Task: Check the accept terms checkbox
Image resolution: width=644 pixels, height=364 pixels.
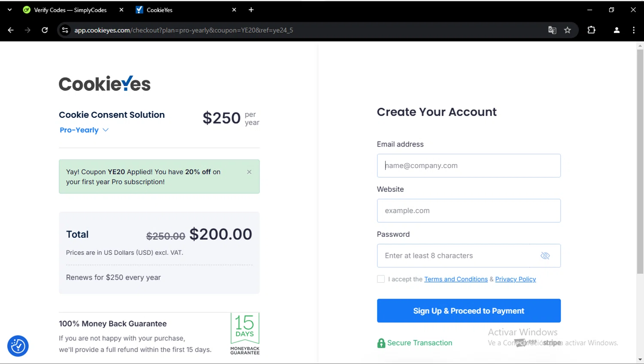Action: pos(381,279)
